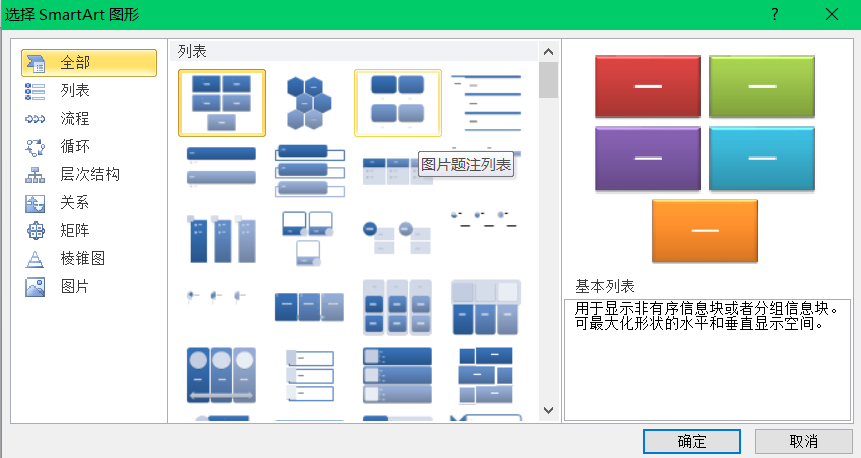Choose the vertical picture list layout
The height and width of the screenshot is (458, 861).
[x=398, y=375]
